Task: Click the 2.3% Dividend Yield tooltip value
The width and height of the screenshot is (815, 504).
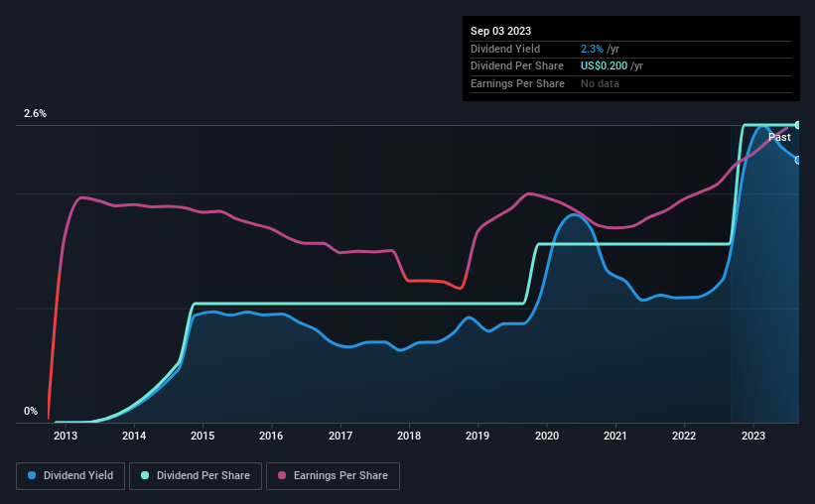Action: click(x=592, y=49)
